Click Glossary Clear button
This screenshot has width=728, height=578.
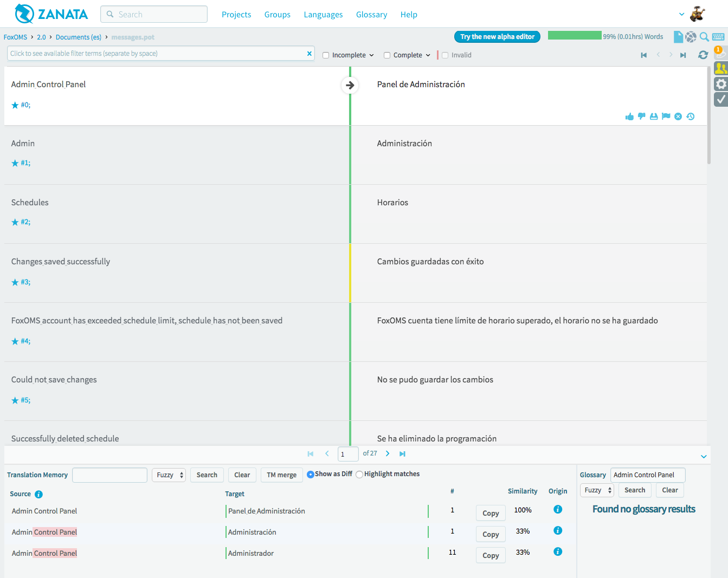[670, 490]
